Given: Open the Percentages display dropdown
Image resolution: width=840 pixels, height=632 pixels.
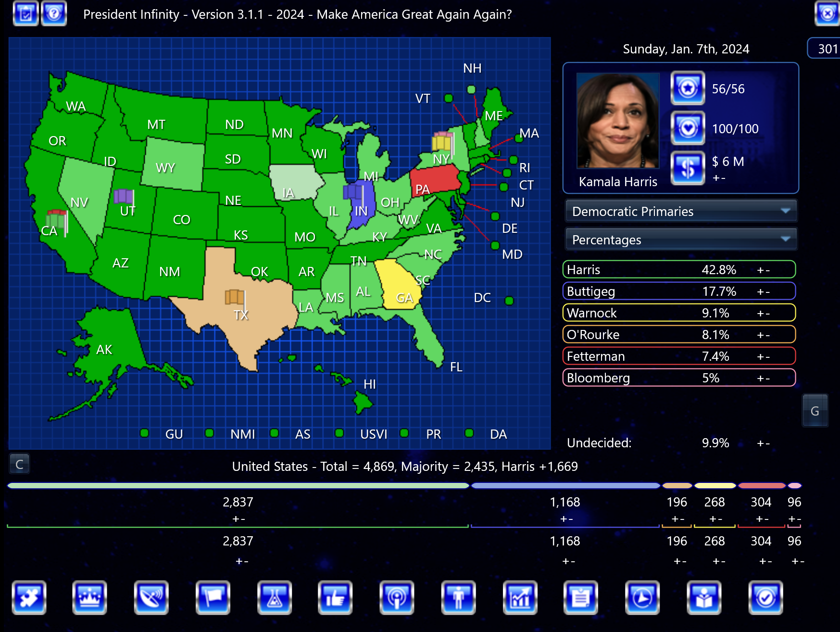Looking at the screenshot, I should [x=680, y=239].
